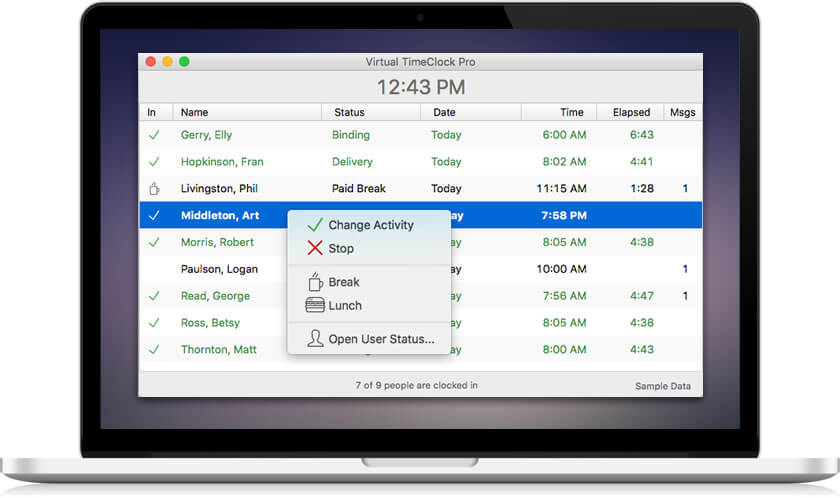Sort by the Date column header
This screenshot has width=840, height=498.
coord(470,112)
